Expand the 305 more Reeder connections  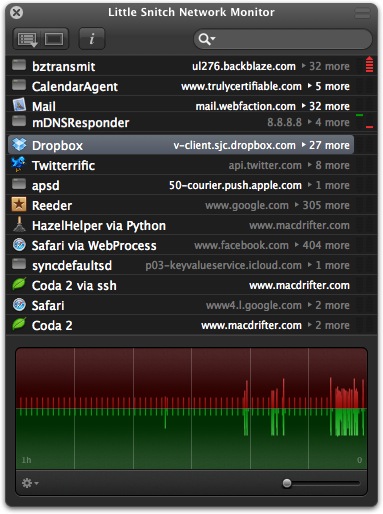pyautogui.click(x=322, y=205)
